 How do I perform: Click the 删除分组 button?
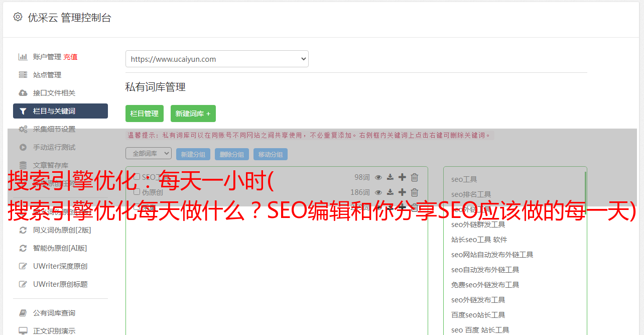pos(232,154)
